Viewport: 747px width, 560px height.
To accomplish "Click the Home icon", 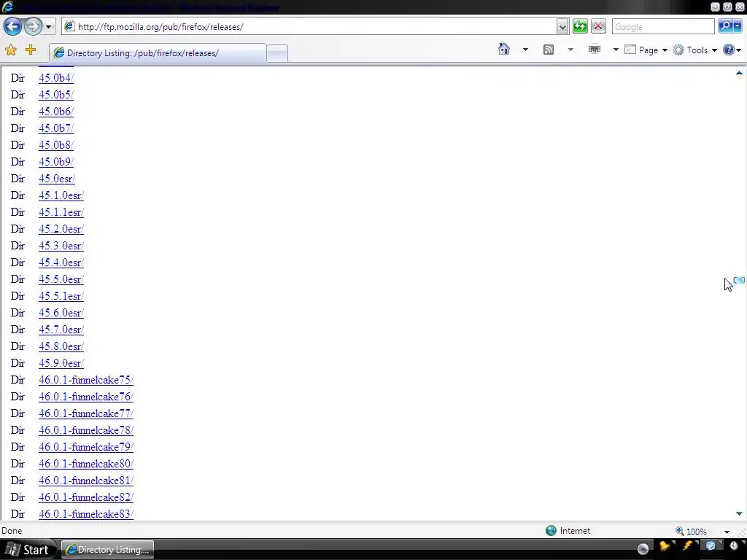I will pos(504,49).
